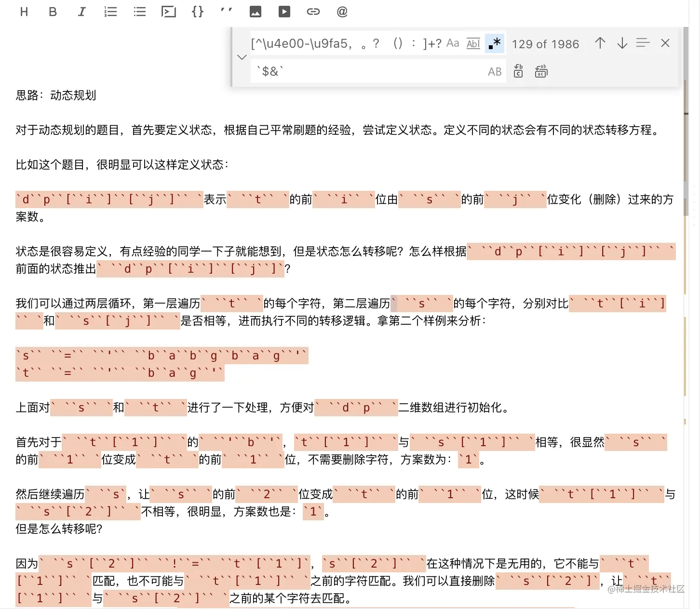The width and height of the screenshot is (700, 609).
Task: Insert an image with the picture icon
Action: [256, 12]
